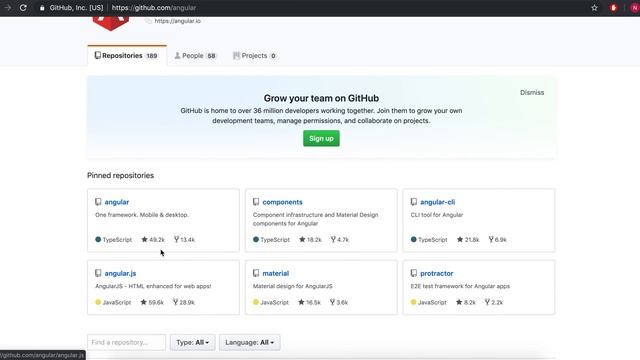This screenshot has height=360, width=640.
Task: Switch to the People tab
Action: tap(195, 56)
